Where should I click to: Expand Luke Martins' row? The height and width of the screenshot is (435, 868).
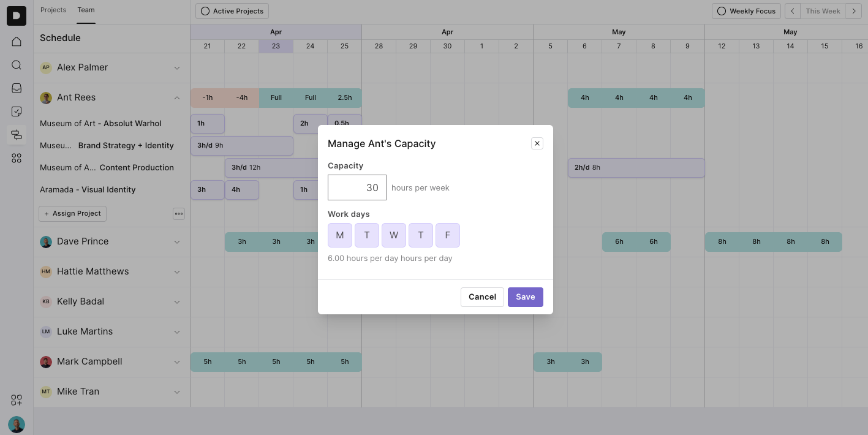pos(177,332)
